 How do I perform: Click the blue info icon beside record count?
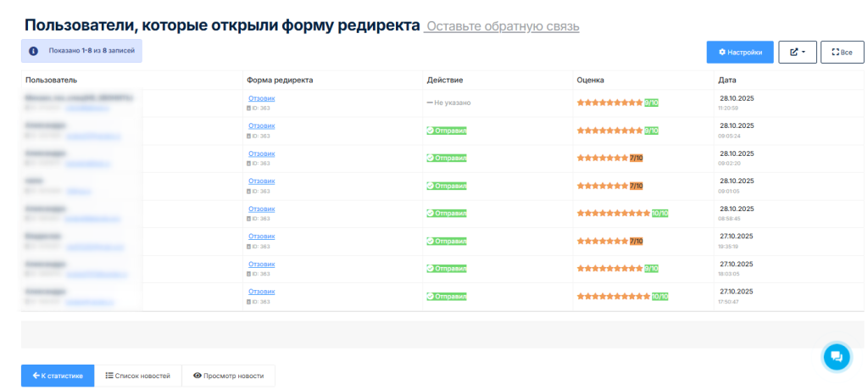click(x=34, y=51)
